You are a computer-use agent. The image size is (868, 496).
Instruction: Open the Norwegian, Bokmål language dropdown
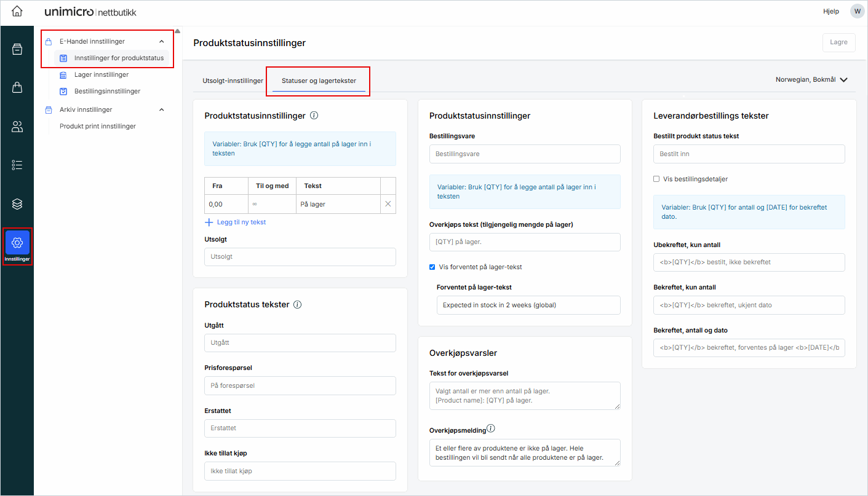point(811,80)
